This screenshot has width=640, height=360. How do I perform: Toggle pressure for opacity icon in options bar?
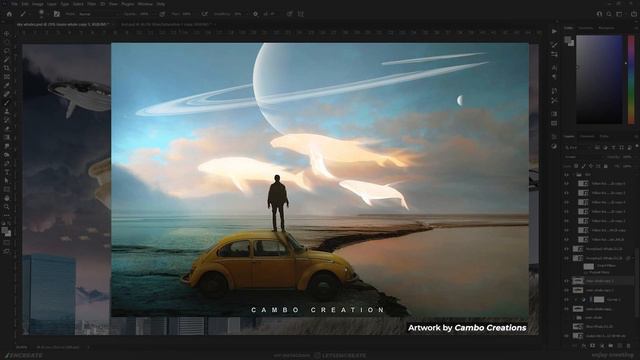pyautogui.click(x=162, y=14)
